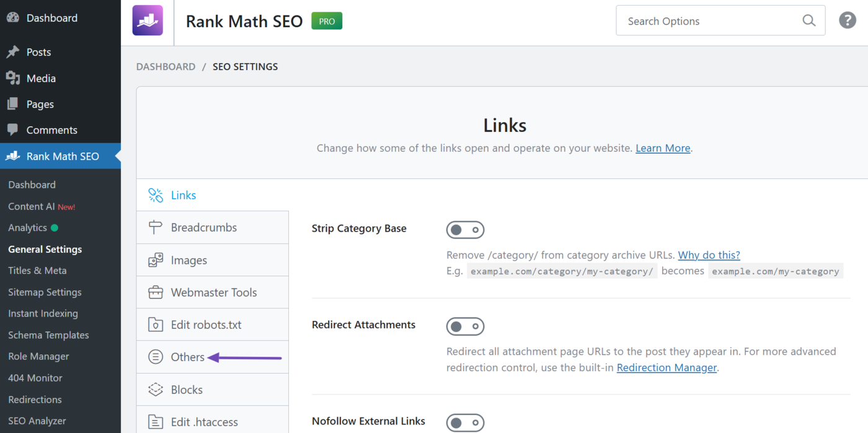The width and height of the screenshot is (868, 433).
Task: Click the Others tab list icon
Action: [156, 357]
